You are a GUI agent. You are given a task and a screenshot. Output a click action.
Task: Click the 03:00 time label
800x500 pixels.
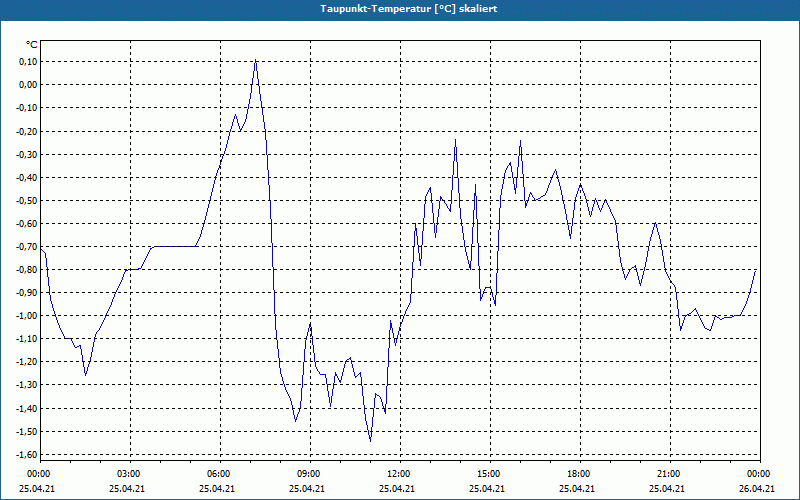[131, 474]
